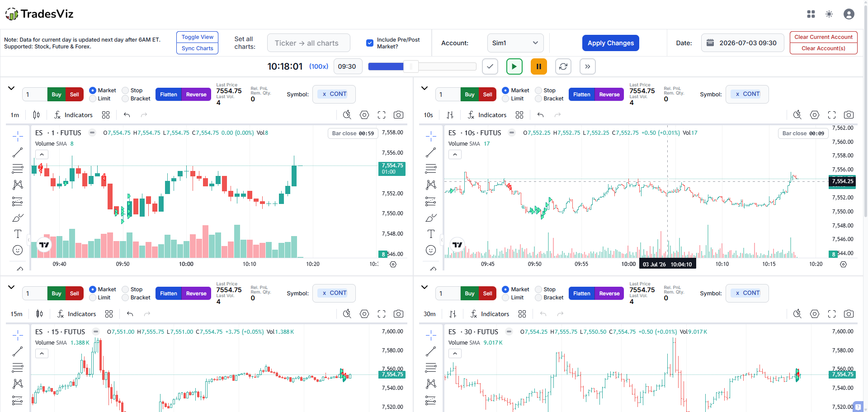Change the 30m chart interval selector
Viewport: 868px width, 412px height.
[x=429, y=314]
